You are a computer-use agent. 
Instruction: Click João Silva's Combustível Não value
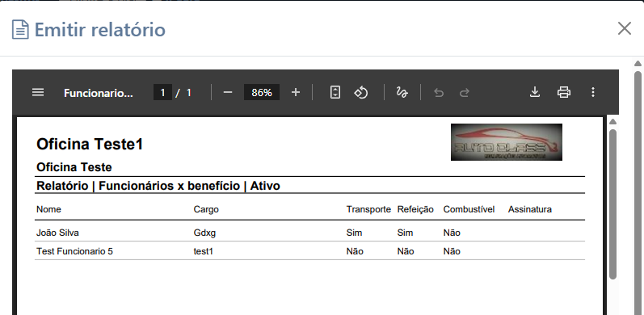pyautogui.click(x=452, y=233)
